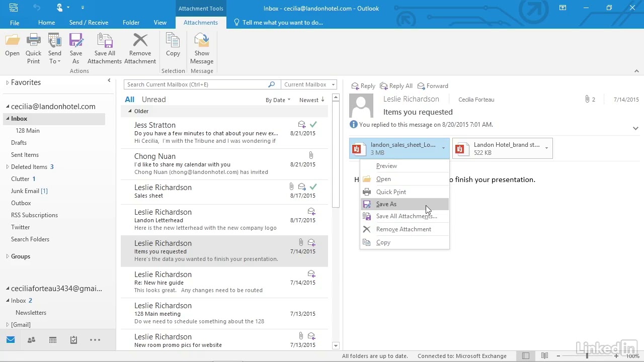Switch to the View ribbon tab
This screenshot has width=644, height=362.
pos(160,23)
